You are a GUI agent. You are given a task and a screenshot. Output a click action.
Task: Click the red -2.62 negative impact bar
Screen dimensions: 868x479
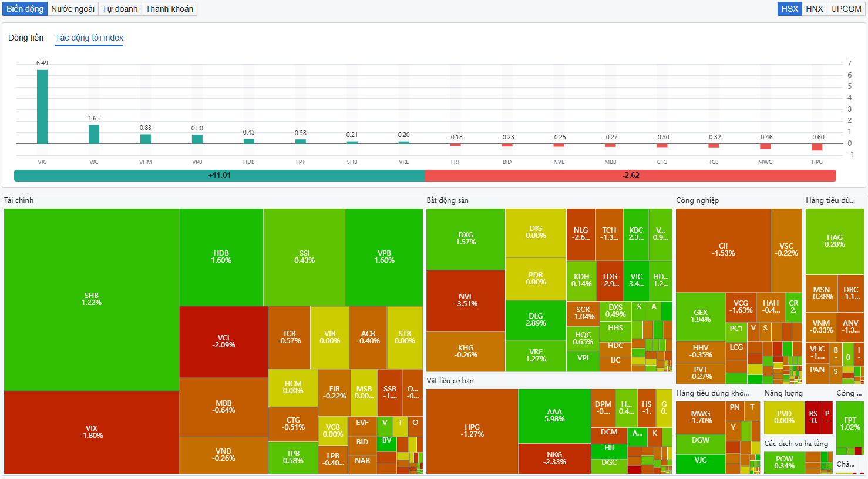coord(631,176)
